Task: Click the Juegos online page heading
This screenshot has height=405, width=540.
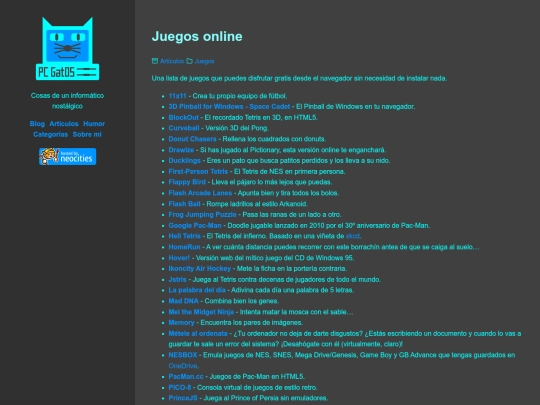Action: (x=197, y=37)
